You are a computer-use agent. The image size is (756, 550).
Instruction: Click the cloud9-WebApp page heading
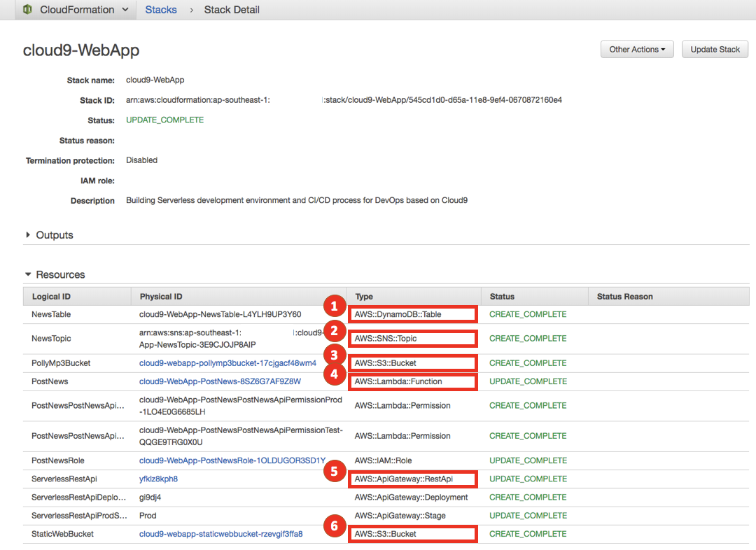pyautogui.click(x=81, y=50)
